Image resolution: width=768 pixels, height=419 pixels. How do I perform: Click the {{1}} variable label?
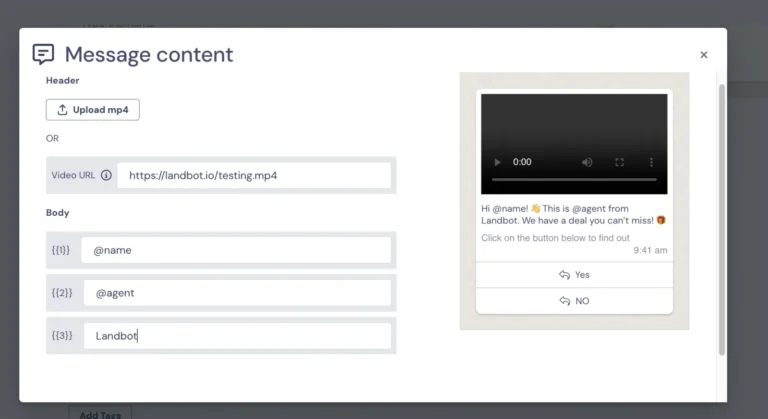point(61,250)
